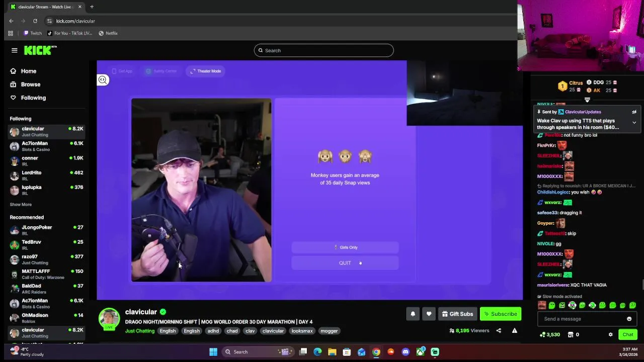The height and width of the screenshot is (362, 644).
Task: Open JLongoPoker recommended channel
Action: coord(47,230)
